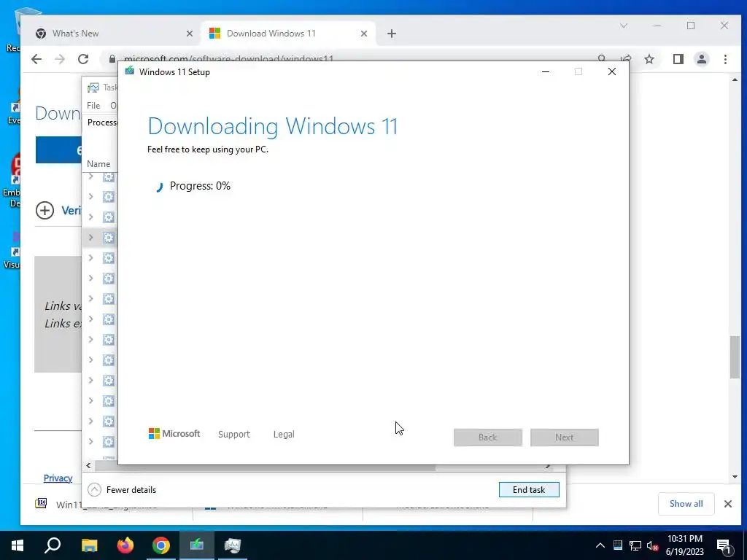Go back in Chrome
The width and height of the screenshot is (747, 560).
pos(36,59)
